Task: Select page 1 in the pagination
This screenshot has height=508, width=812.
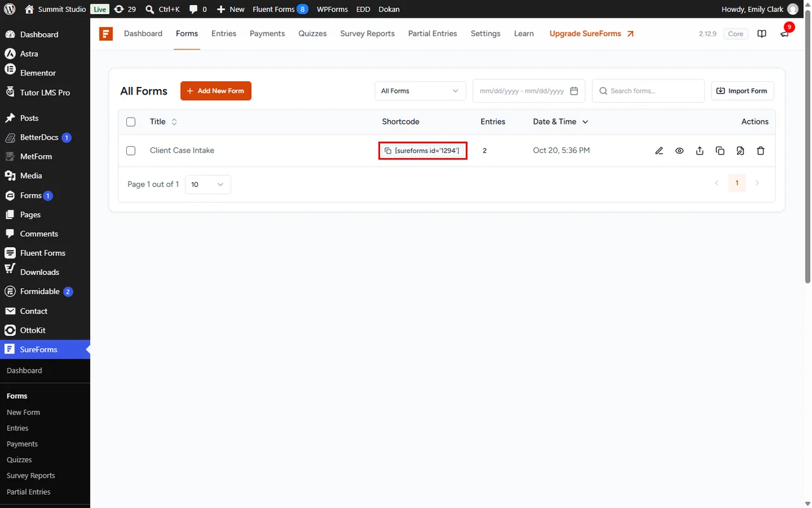Action: coord(737,184)
